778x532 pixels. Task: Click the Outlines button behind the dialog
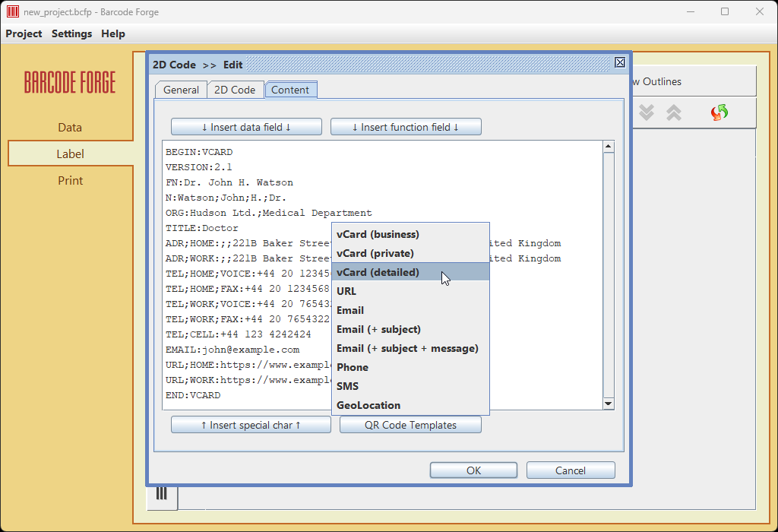click(x=694, y=81)
